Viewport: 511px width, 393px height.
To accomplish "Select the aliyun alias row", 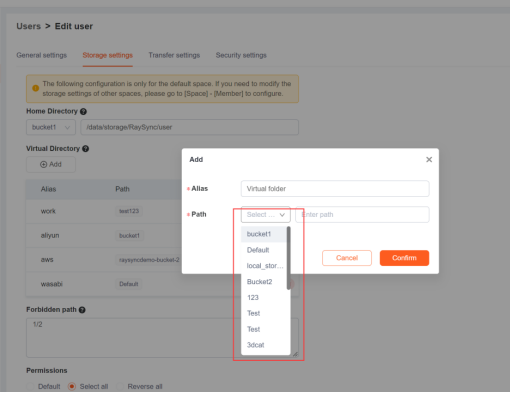I will [x=104, y=236].
